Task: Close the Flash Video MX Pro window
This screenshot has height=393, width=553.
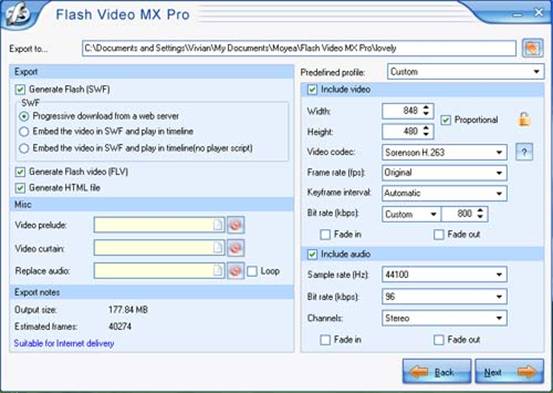Action: [x=539, y=13]
